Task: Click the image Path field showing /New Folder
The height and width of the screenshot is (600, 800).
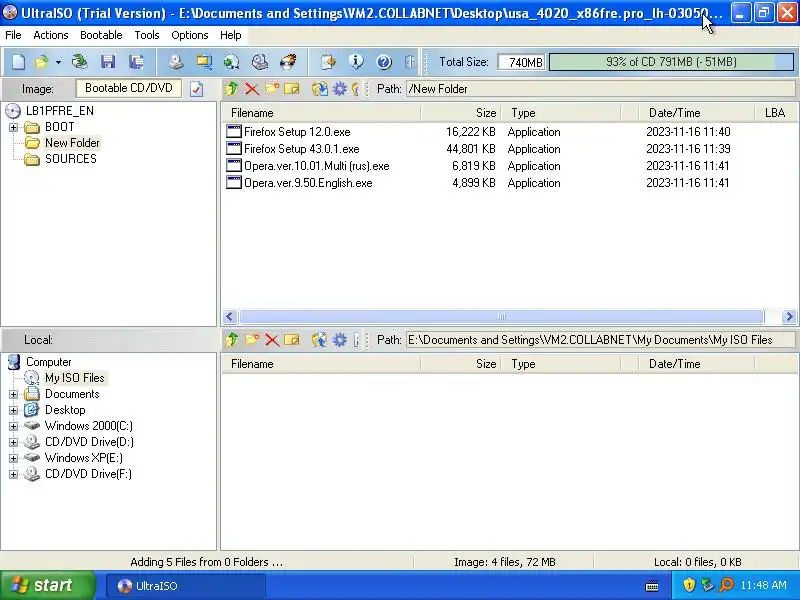Action: (601, 89)
